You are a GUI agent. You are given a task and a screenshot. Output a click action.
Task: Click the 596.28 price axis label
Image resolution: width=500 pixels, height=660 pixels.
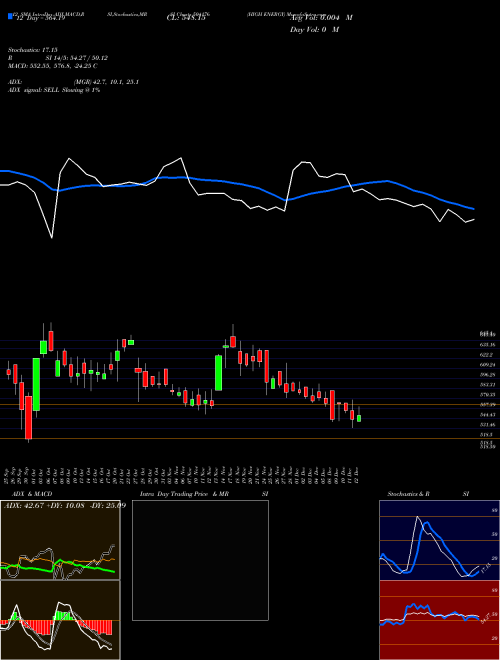click(487, 375)
